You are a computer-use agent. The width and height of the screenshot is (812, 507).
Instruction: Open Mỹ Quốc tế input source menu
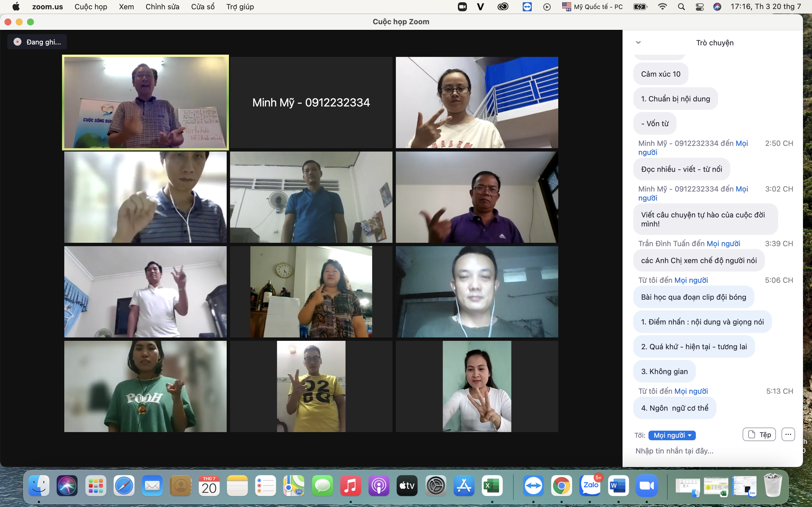593,7
